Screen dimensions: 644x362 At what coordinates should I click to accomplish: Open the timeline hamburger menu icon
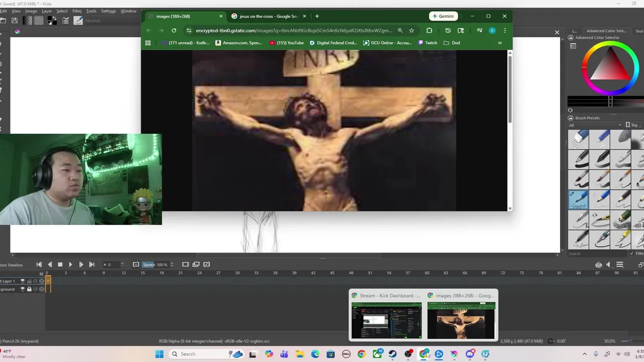click(620, 265)
